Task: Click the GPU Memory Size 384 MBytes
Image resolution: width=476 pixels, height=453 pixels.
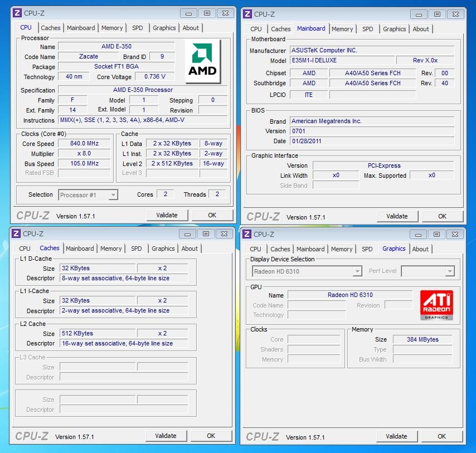Action: (x=422, y=339)
